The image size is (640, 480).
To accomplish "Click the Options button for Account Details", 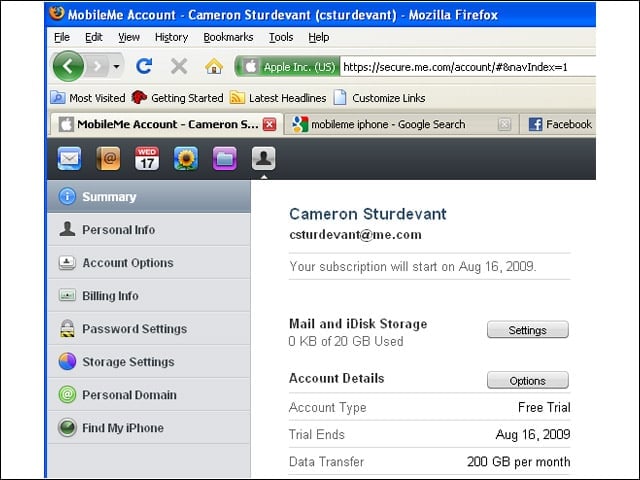I will point(527,380).
